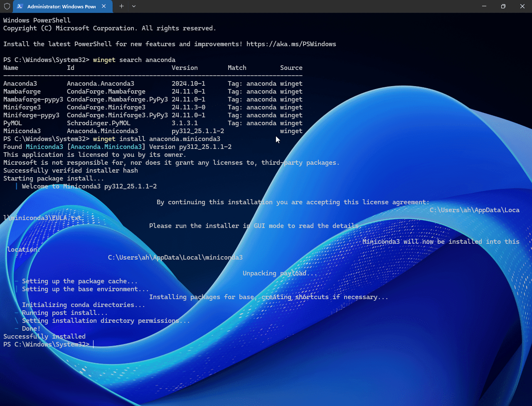Click the Successfully installed status line
532x406 pixels.
(x=44, y=336)
